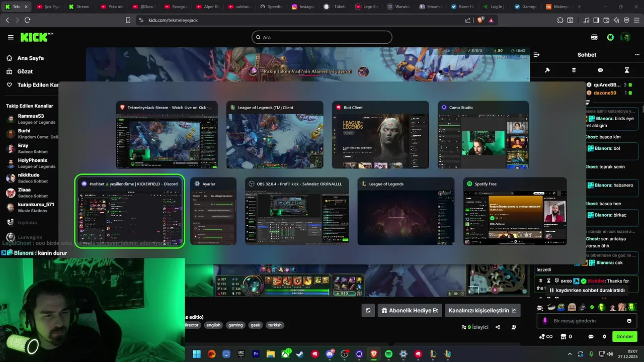This screenshot has height=362, width=644.
Task: Click the speech bubble icon in chat toolbar
Action: point(600,70)
